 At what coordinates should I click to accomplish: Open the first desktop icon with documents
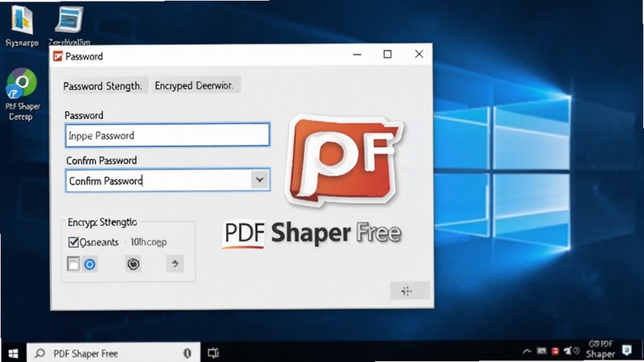pyautogui.click(x=22, y=25)
